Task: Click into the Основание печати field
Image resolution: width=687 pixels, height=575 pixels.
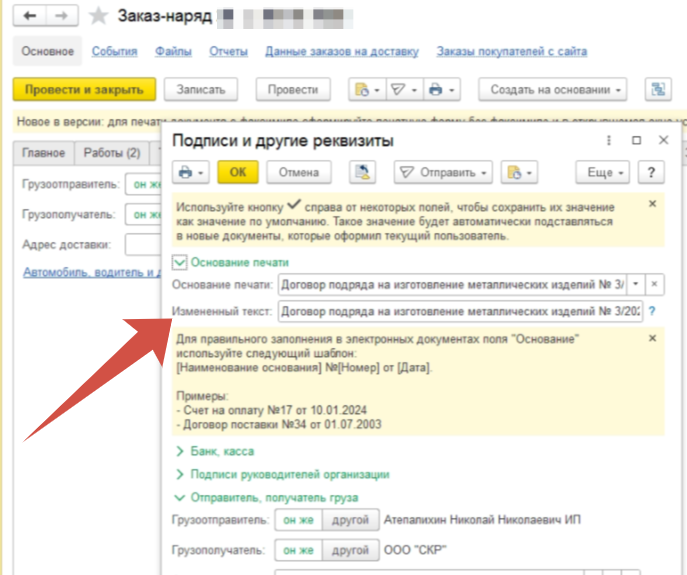Action: [x=453, y=284]
